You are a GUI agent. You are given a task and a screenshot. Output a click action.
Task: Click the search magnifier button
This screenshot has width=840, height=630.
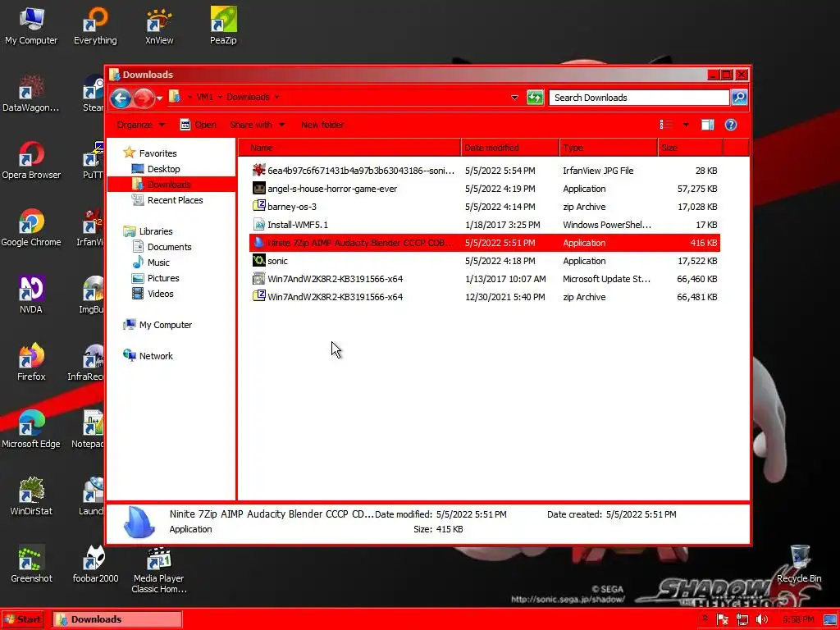point(739,98)
